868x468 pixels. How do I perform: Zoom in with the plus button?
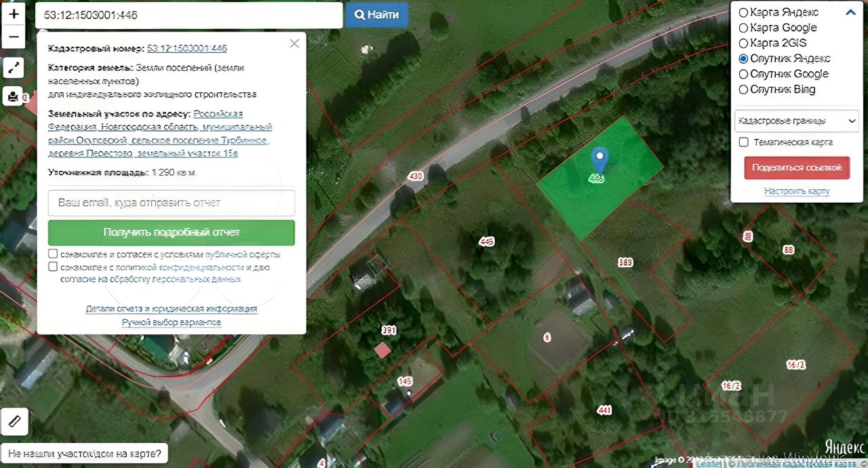tap(14, 14)
